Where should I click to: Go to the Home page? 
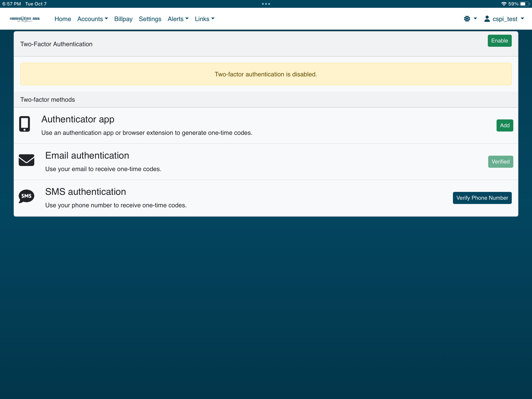click(x=63, y=19)
